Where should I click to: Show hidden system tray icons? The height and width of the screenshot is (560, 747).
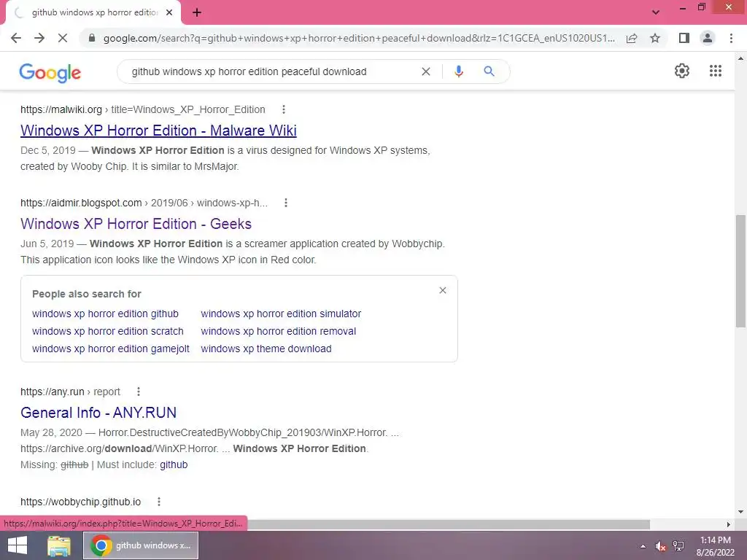(643, 546)
